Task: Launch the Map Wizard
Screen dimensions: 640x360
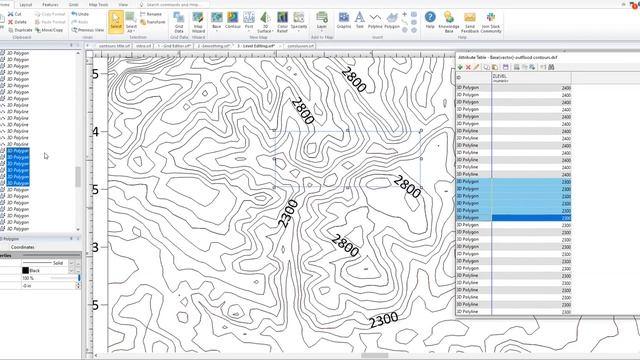Action: pyautogui.click(x=198, y=22)
